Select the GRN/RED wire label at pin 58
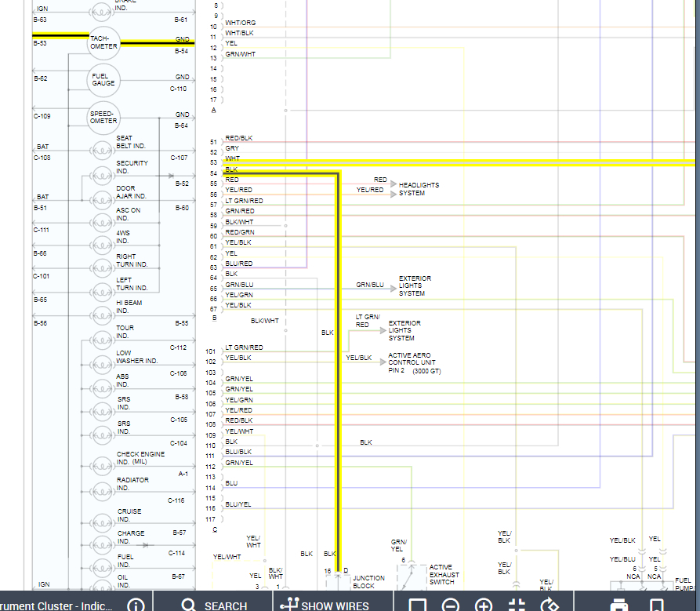 point(240,211)
